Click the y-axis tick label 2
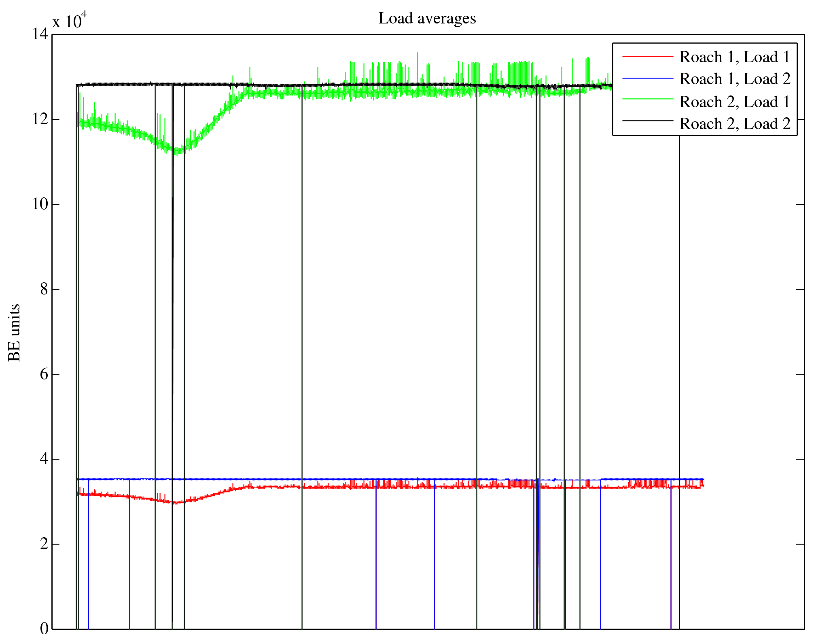Image resolution: width=816 pixels, height=644 pixels. 44,544
